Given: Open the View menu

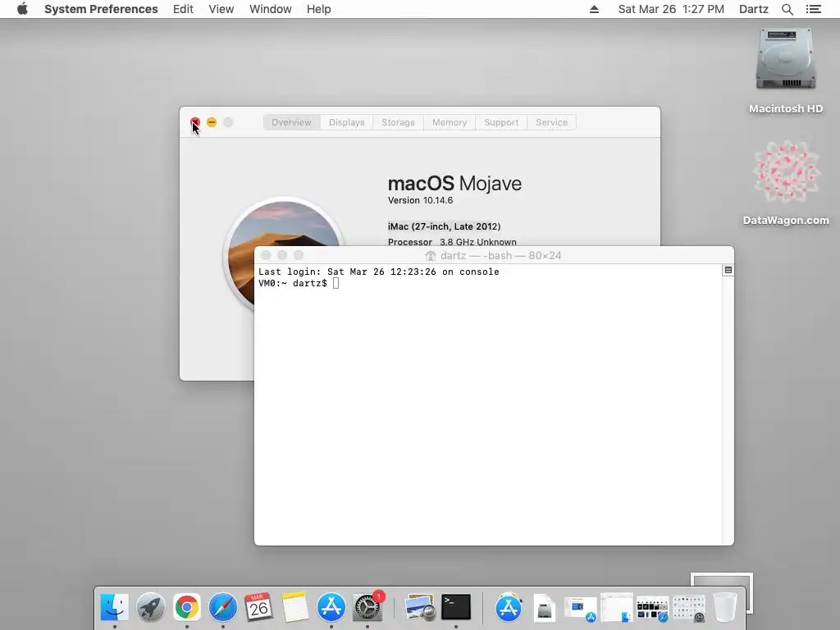Looking at the screenshot, I should coord(221,9).
